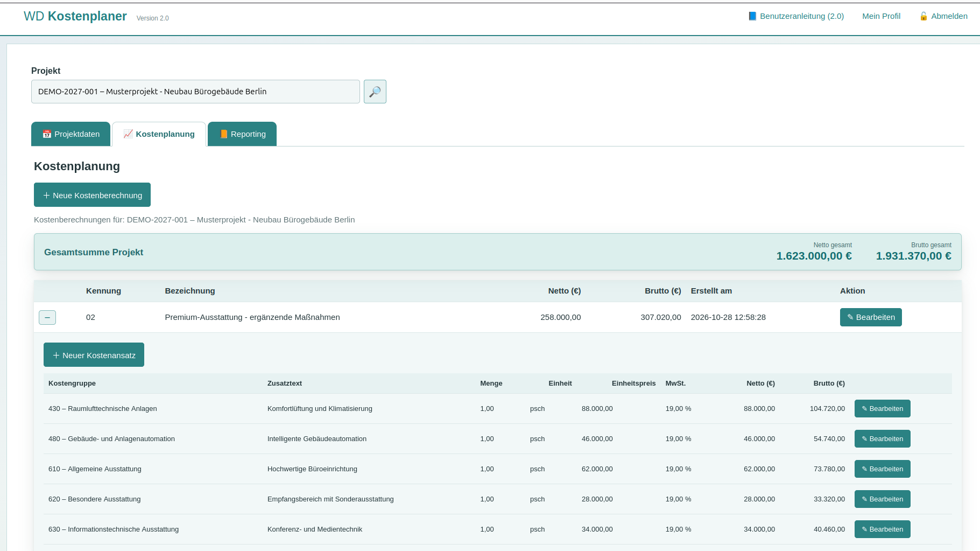Click Neue Kostenberechnung button
Screen dimensions: 980x551
(x=92, y=195)
